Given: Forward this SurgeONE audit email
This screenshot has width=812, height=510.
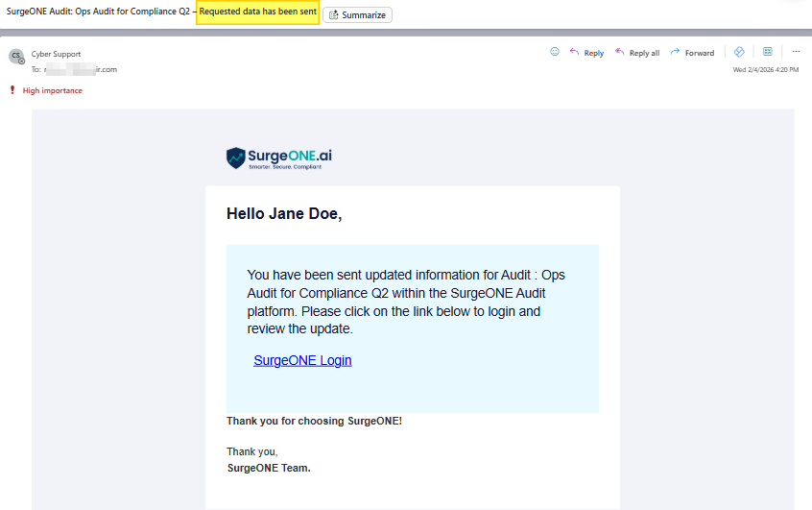Looking at the screenshot, I should pos(692,53).
